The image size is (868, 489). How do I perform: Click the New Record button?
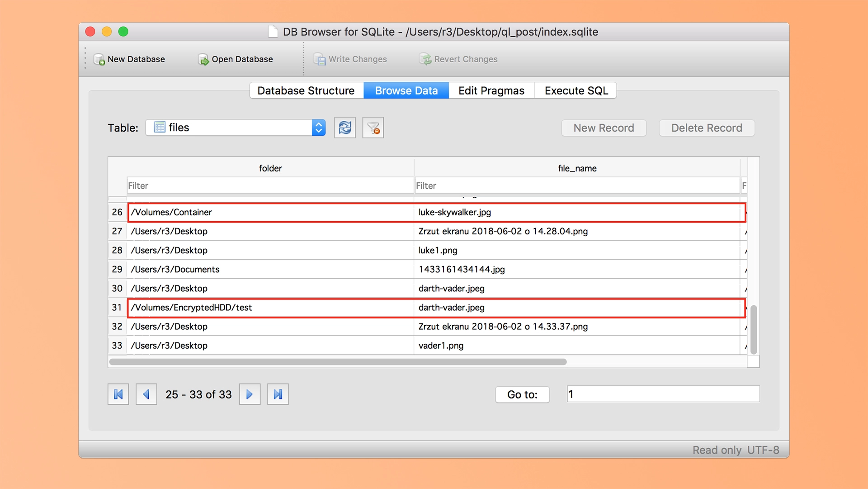[x=604, y=128]
